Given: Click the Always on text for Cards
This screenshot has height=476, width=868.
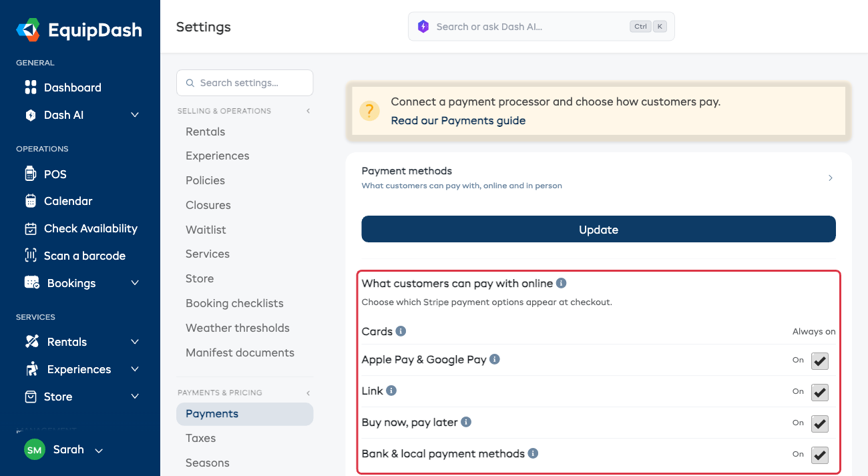Looking at the screenshot, I should tap(814, 332).
